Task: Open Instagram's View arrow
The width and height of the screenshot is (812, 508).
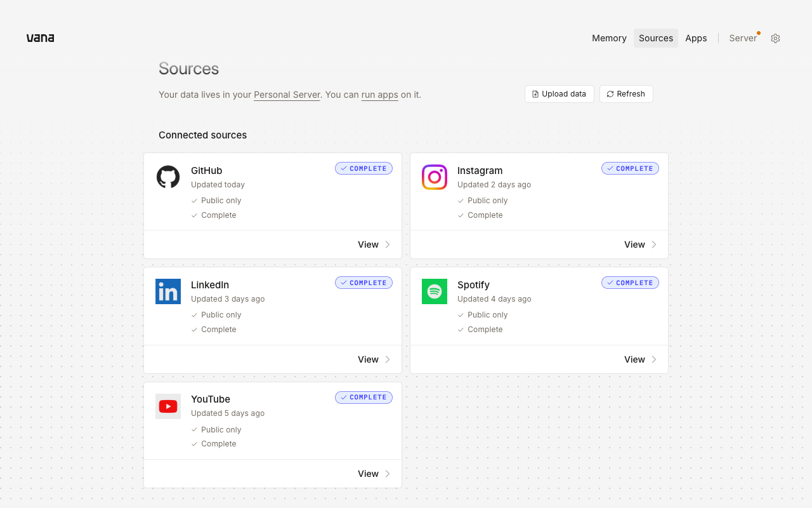Action: [654, 244]
